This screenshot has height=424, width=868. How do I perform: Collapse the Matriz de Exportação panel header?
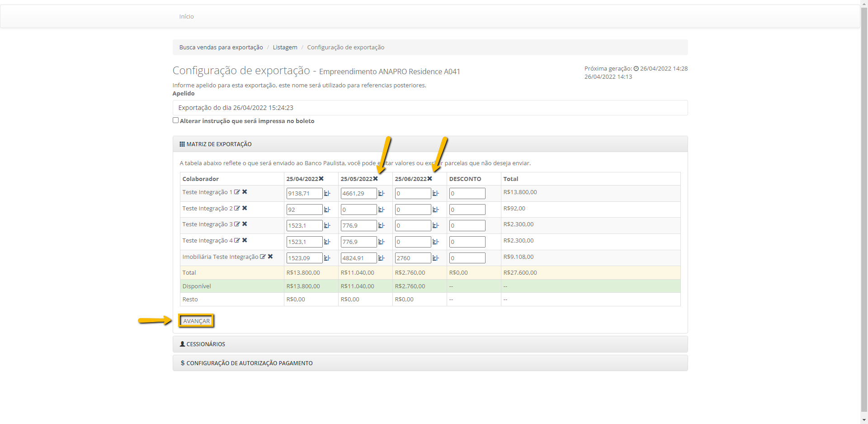[x=219, y=144]
